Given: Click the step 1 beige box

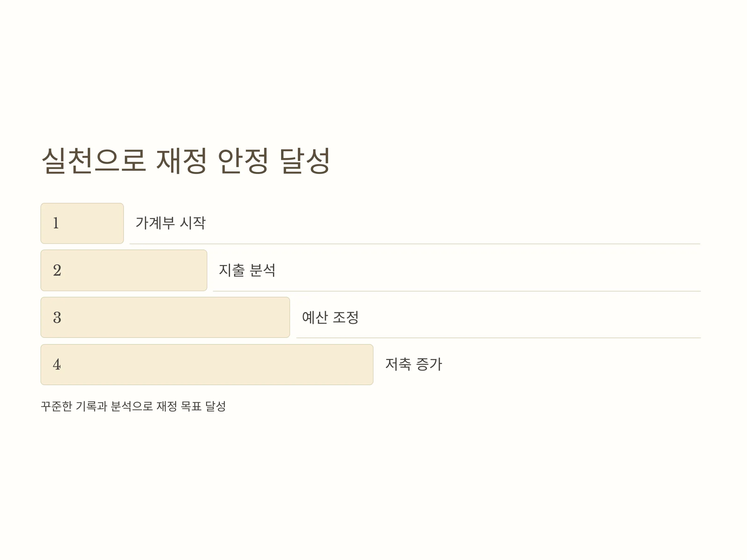Looking at the screenshot, I should click(82, 223).
